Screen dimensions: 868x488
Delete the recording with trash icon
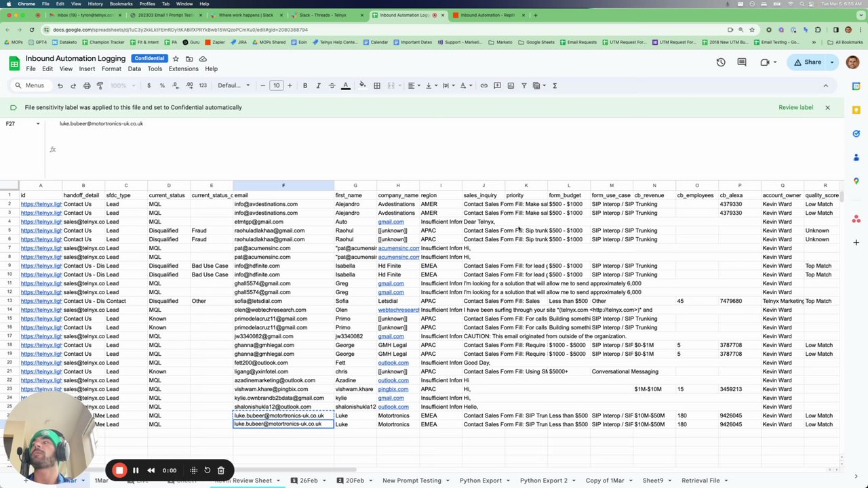pos(220,470)
